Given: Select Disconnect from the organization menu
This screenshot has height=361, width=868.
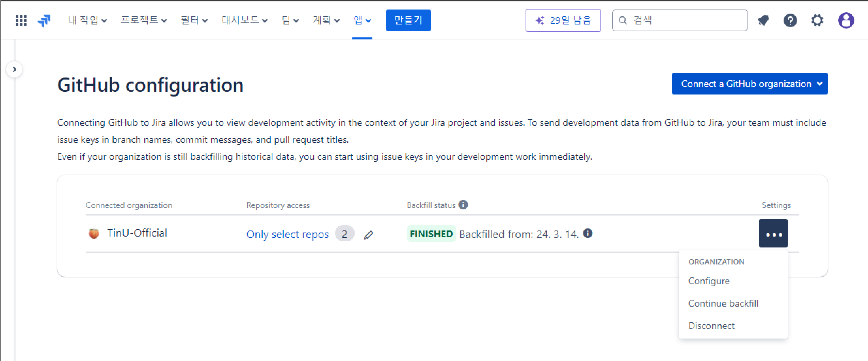Looking at the screenshot, I should pos(711,326).
